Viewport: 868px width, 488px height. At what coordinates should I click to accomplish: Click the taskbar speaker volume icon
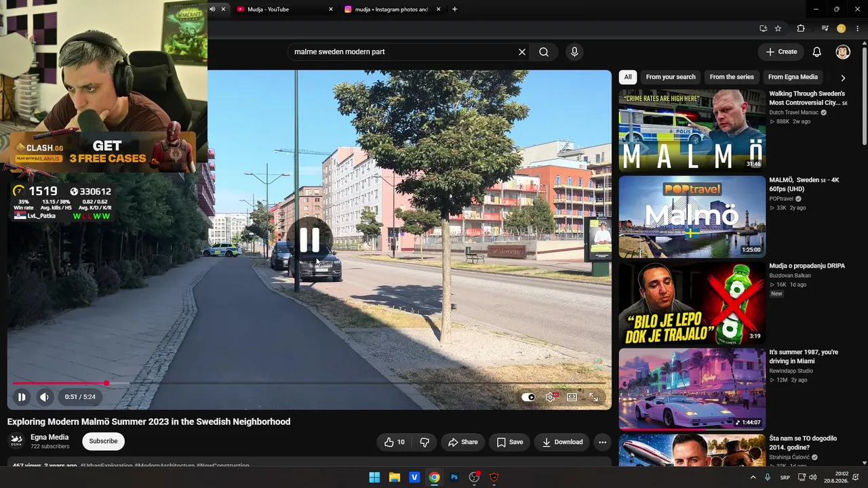click(x=813, y=478)
